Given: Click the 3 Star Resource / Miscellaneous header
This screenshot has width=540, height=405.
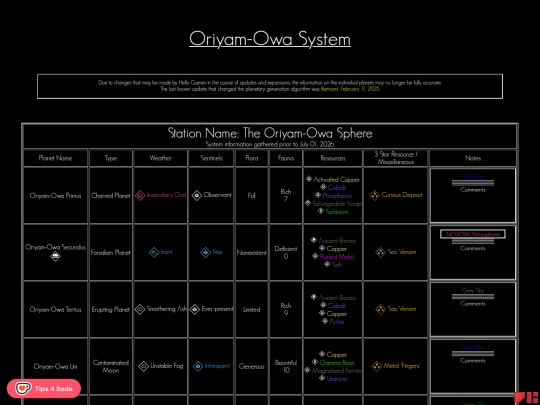Looking at the screenshot, I should 396,158.
